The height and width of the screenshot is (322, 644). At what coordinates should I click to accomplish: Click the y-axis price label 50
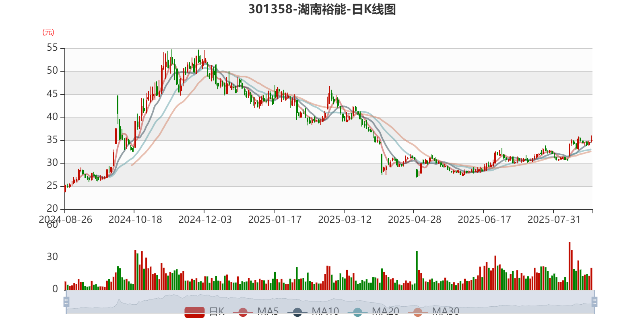point(52,71)
